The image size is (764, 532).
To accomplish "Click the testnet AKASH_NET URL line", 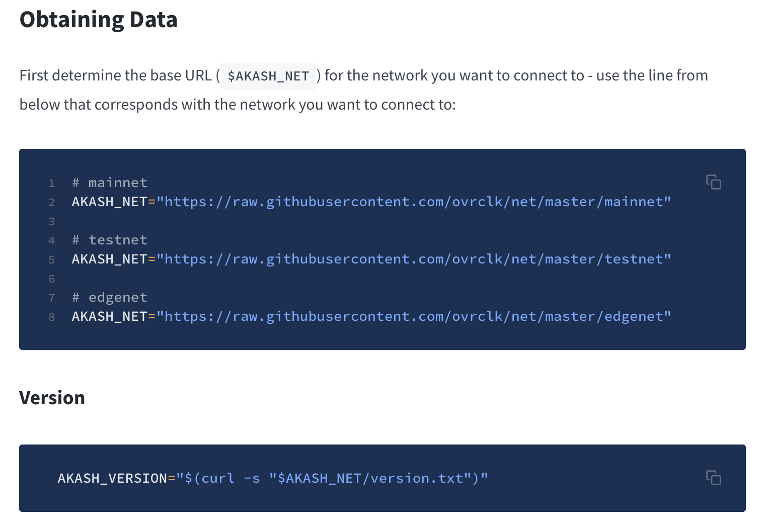I will coord(371,259).
